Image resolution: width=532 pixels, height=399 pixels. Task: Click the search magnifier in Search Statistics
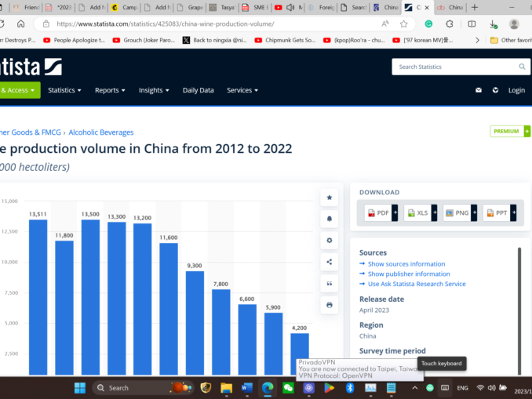pos(522,67)
